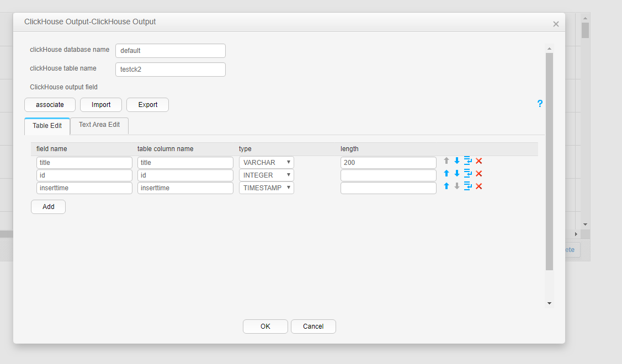The image size is (622, 364).
Task: Add a new field row
Action: (x=49, y=207)
